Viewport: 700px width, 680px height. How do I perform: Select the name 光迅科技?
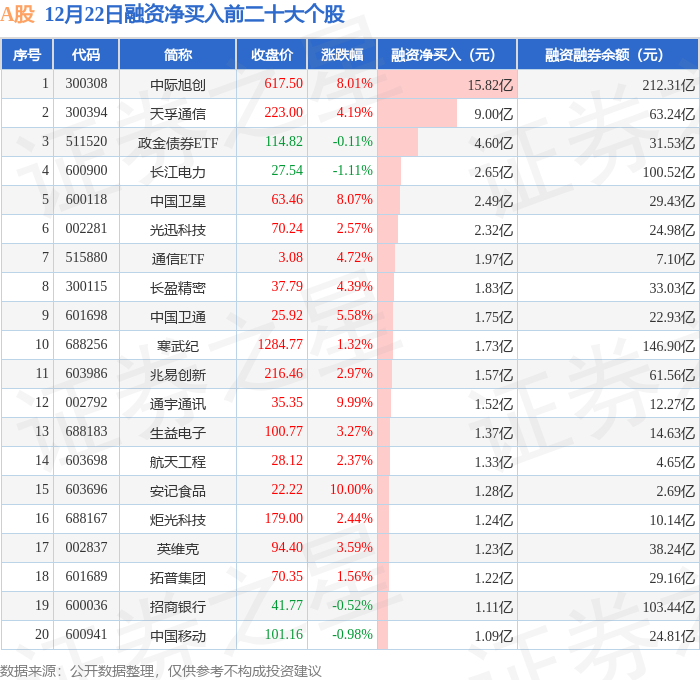click(178, 229)
